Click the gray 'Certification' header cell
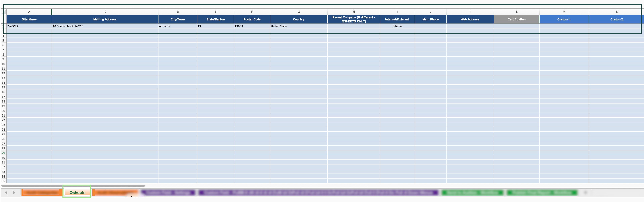This screenshot has width=644, height=202. (517, 19)
